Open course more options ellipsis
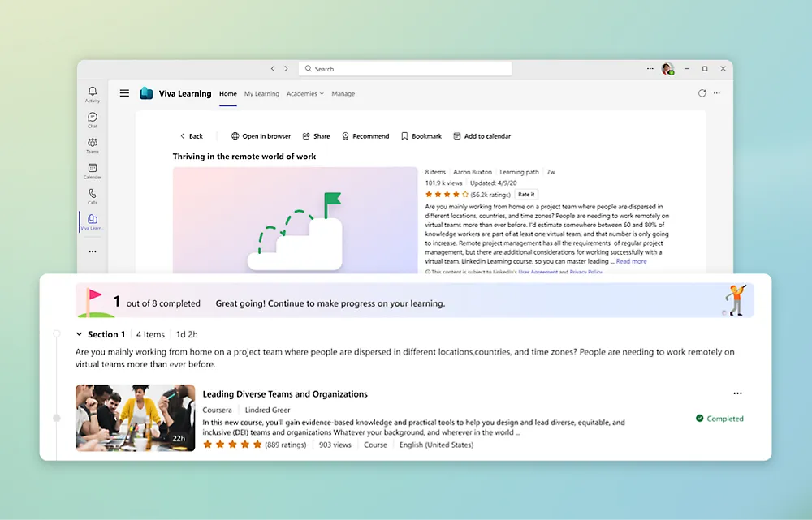The width and height of the screenshot is (812, 520). 737,393
